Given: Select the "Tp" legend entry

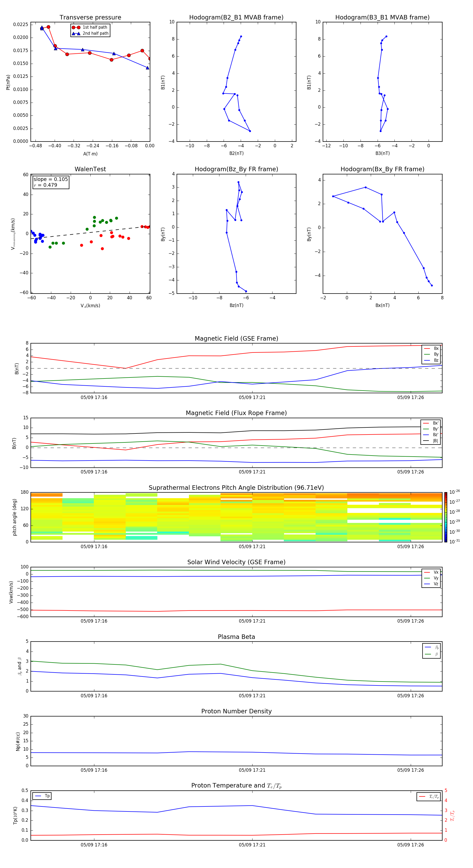Looking at the screenshot, I should (x=42, y=796).
